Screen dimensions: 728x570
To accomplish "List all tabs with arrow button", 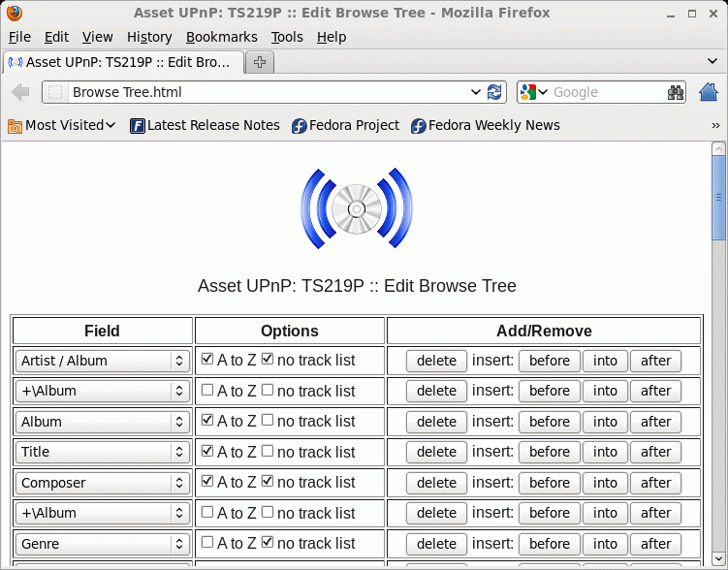I will pos(712,61).
